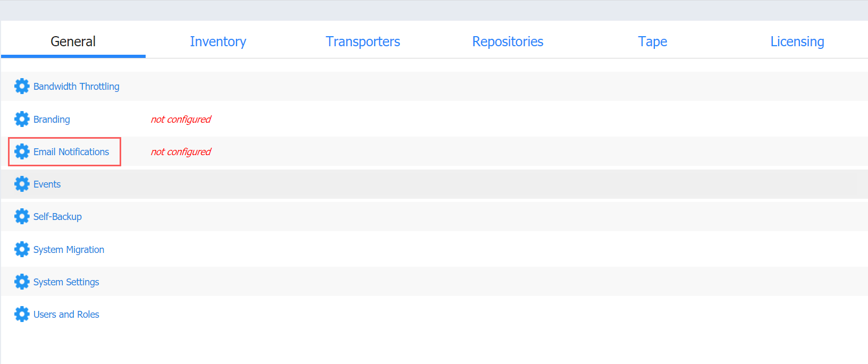Screen dimensions: 868x364
Task: Open the Bandwidth Throttling settings link
Action: (77, 87)
